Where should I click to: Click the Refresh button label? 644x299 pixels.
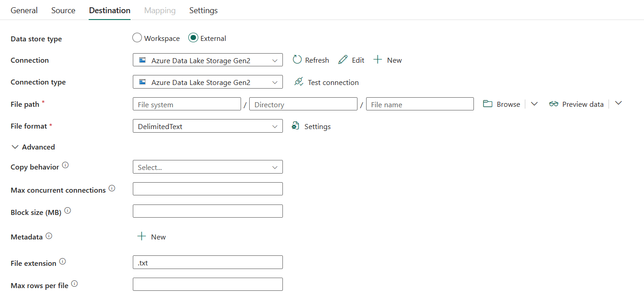click(x=317, y=60)
